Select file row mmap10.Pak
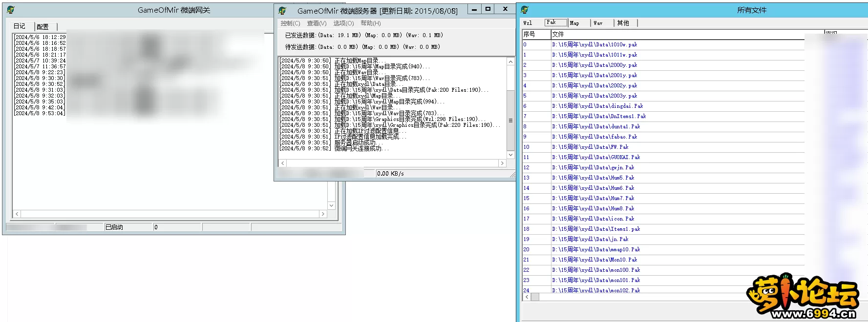Viewport: 868px width, 322px height. tap(663, 249)
